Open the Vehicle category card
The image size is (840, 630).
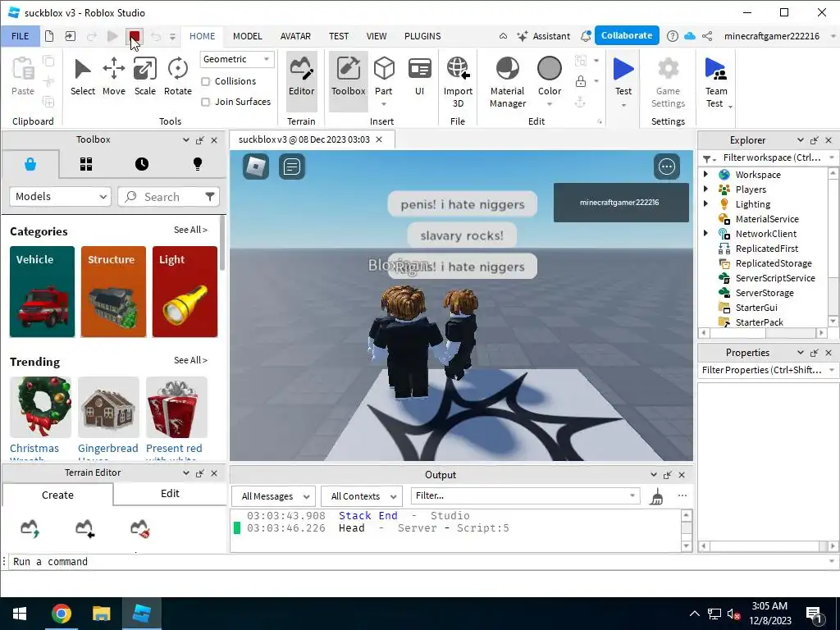43,292
